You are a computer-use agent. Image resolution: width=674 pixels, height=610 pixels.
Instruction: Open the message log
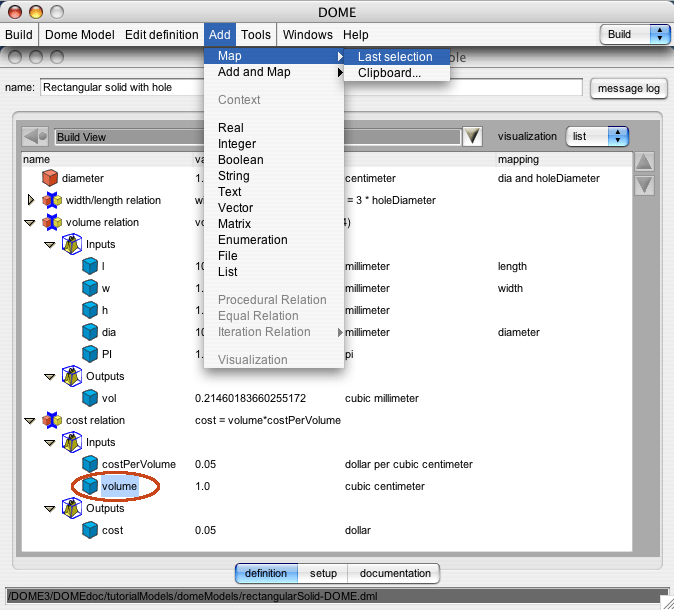coord(628,89)
